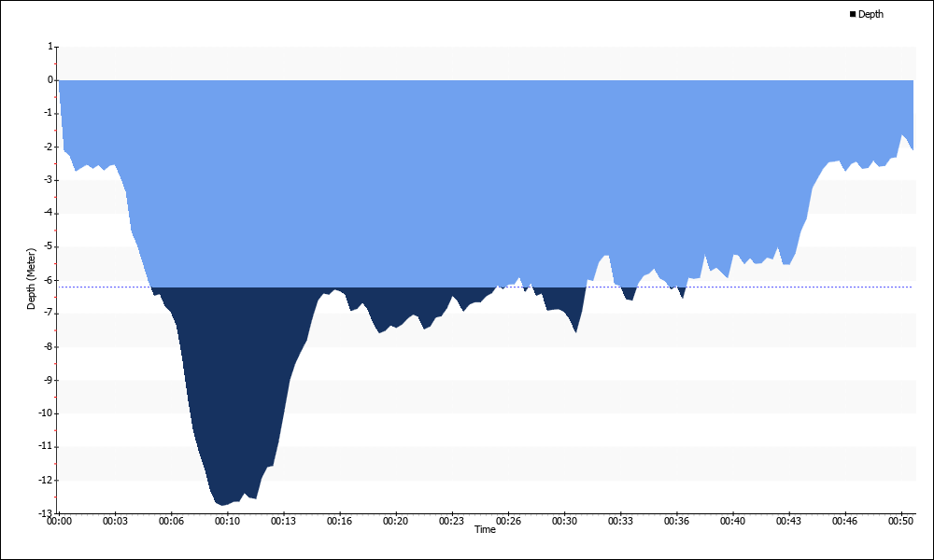
Task: Click the 00:20 time label
Action: (x=395, y=521)
